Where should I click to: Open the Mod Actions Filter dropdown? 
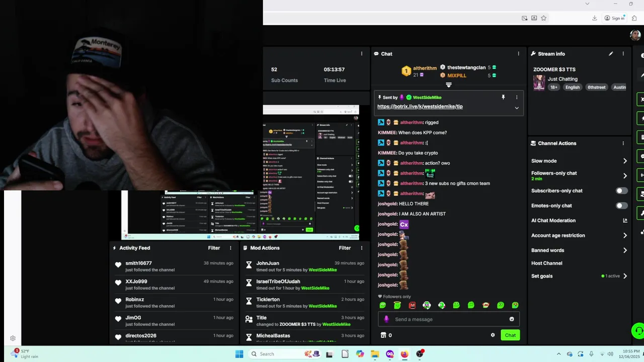click(x=345, y=248)
